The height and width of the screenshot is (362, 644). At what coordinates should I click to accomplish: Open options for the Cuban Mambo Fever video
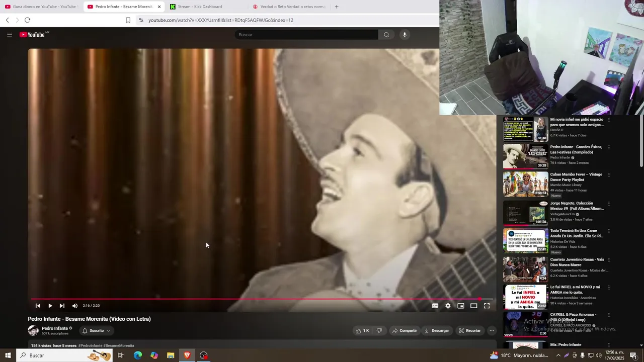(609, 175)
